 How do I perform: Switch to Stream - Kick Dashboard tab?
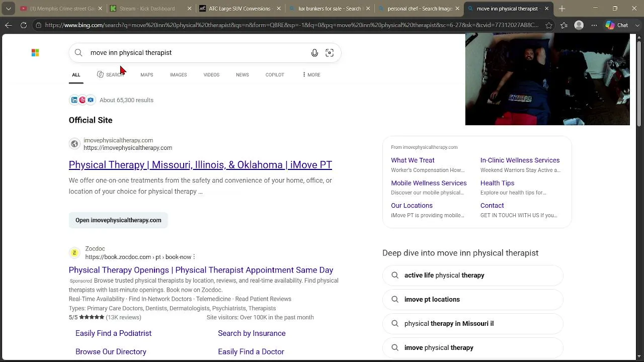coord(150,9)
